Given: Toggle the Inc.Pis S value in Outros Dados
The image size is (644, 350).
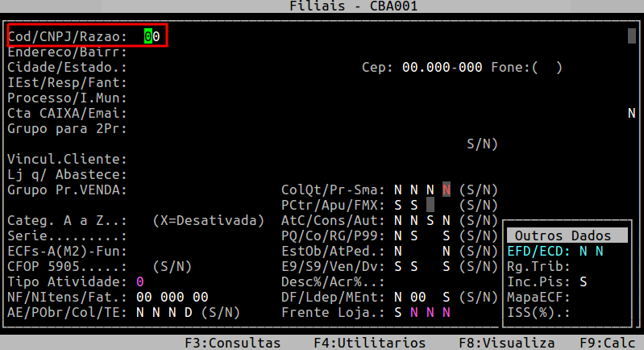Looking at the screenshot, I should pyautogui.click(x=583, y=282).
